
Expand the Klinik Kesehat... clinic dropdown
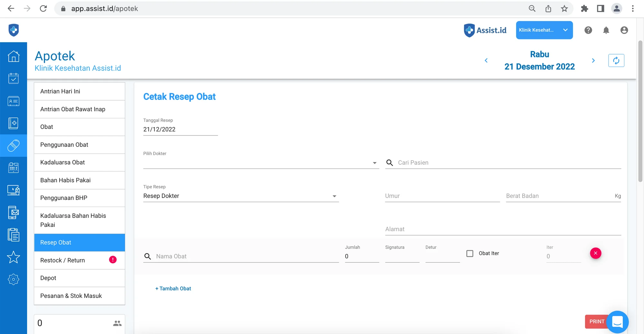544,30
